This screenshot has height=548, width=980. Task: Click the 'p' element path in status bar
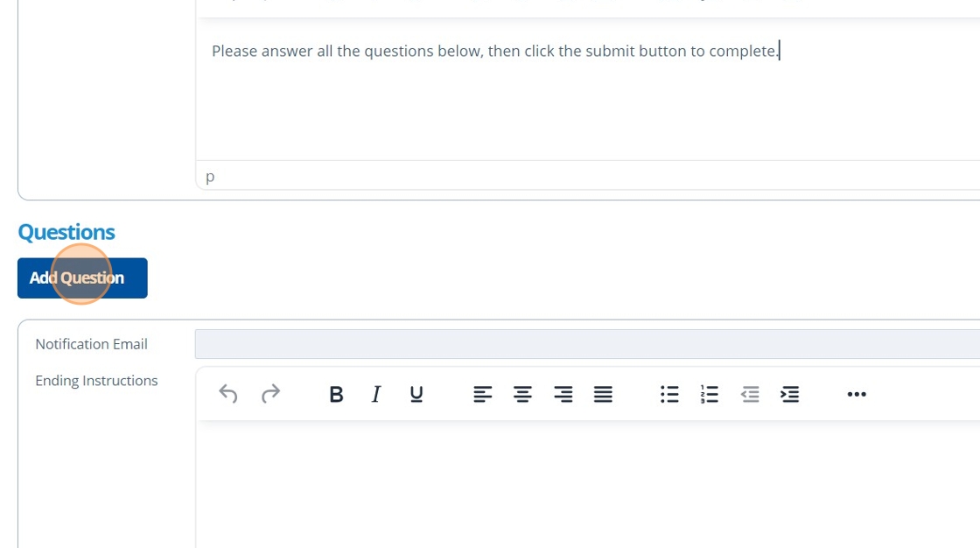pyautogui.click(x=210, y=177)
